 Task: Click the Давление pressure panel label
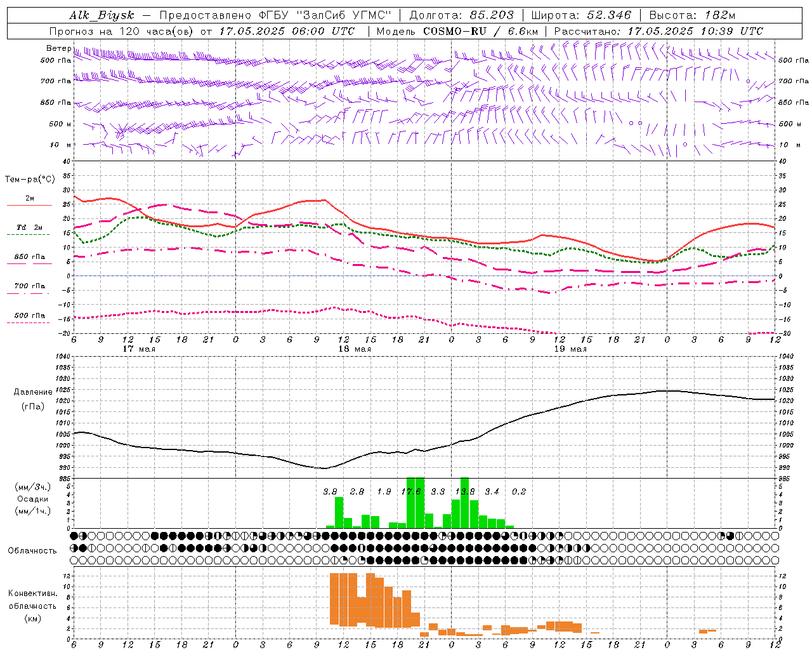point(33,392)
